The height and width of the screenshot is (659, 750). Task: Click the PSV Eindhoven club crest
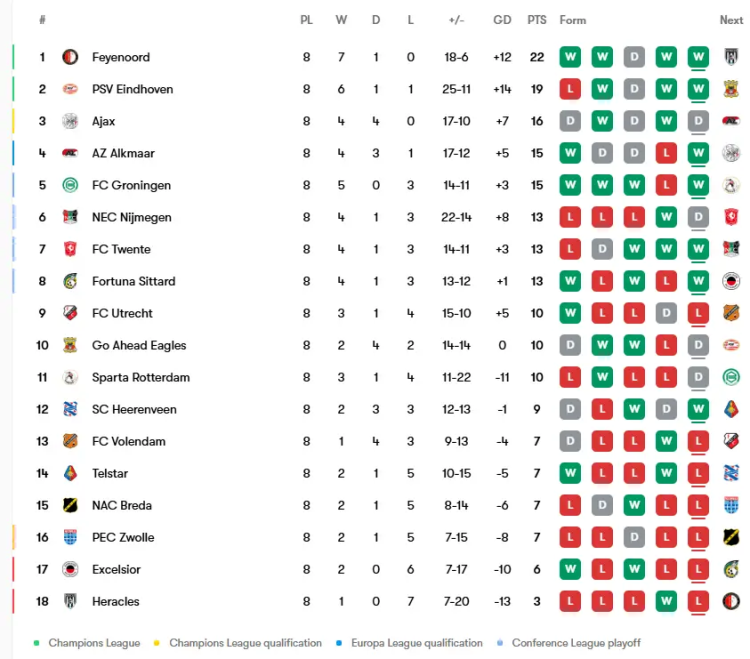[70, 89]
